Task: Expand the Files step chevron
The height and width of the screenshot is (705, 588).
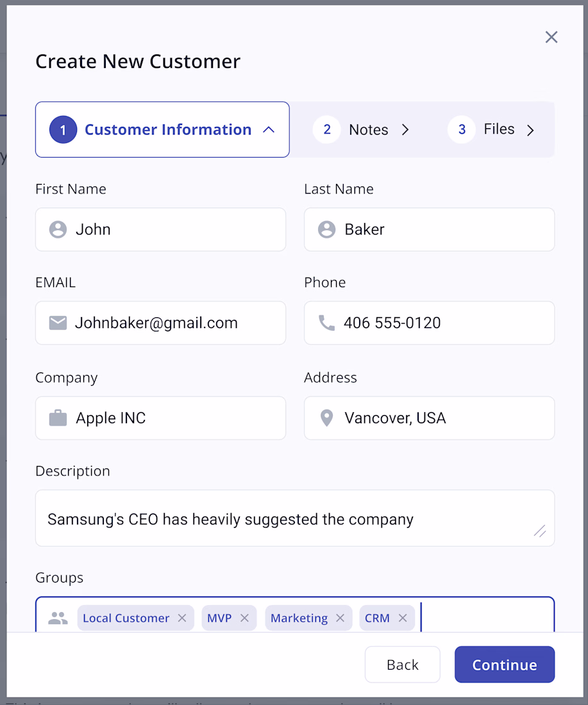Action: pos(530,131)
